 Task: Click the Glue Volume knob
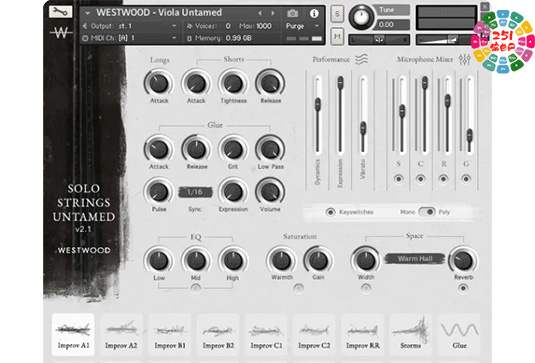pyautogui.click(x=270, y=192)
